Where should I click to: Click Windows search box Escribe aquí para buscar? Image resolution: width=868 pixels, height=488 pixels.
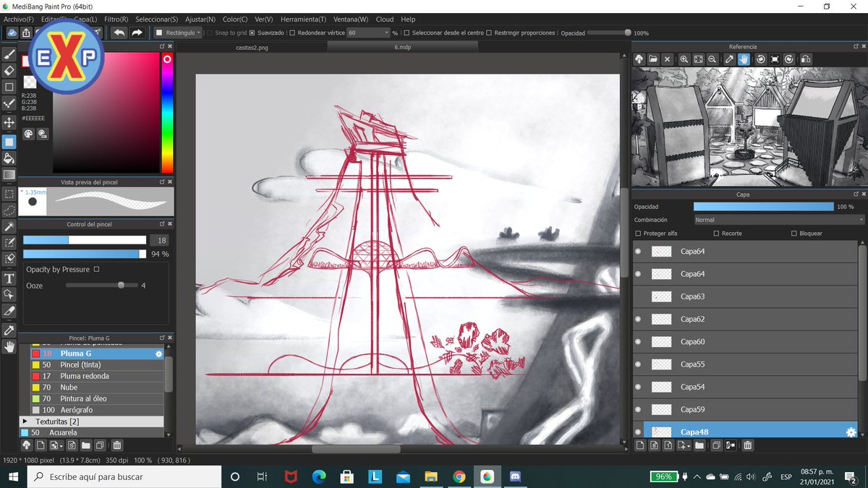coord(124,476)
